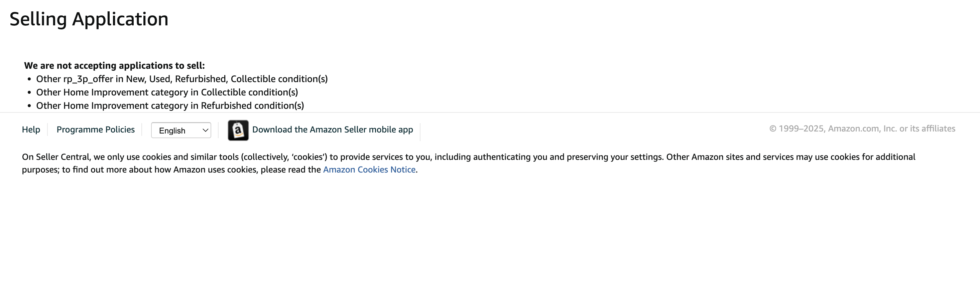The image size is (980, 283).
Task: Open the Amazon Cookies Notice link
Action: (x=369, y=170)
